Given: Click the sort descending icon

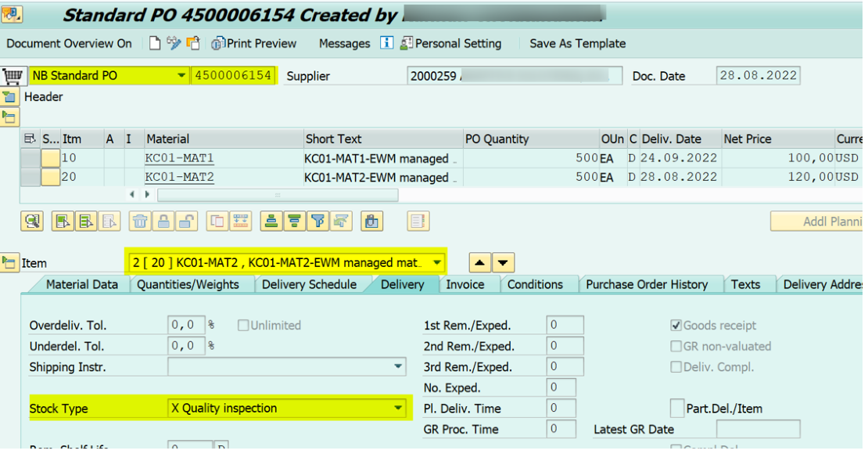Looking at the screenshot, I should click(x=294, y=222).
